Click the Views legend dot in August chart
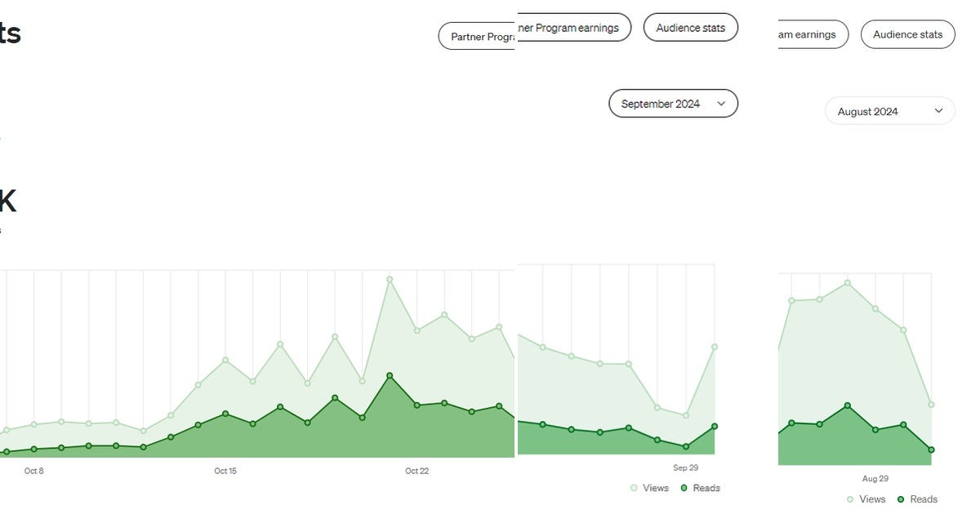This screenshot has width=980, height=514. (850, 498)
